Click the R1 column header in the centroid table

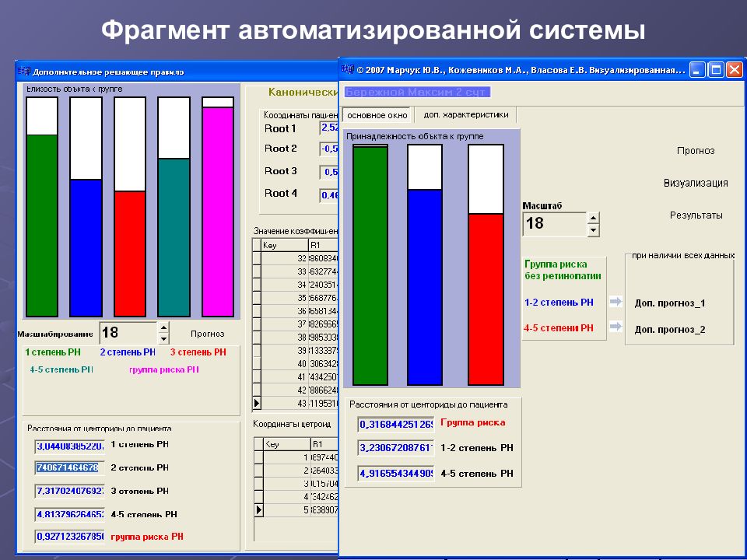click(x=324, y=444)
